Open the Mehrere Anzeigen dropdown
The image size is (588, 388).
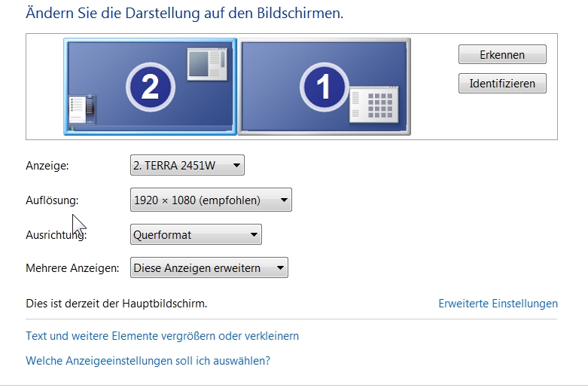(x=209, y=267)
